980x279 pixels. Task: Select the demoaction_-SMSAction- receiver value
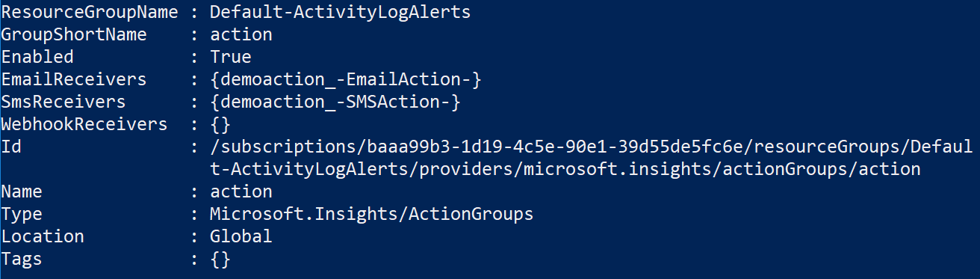(x=335, y=102)
